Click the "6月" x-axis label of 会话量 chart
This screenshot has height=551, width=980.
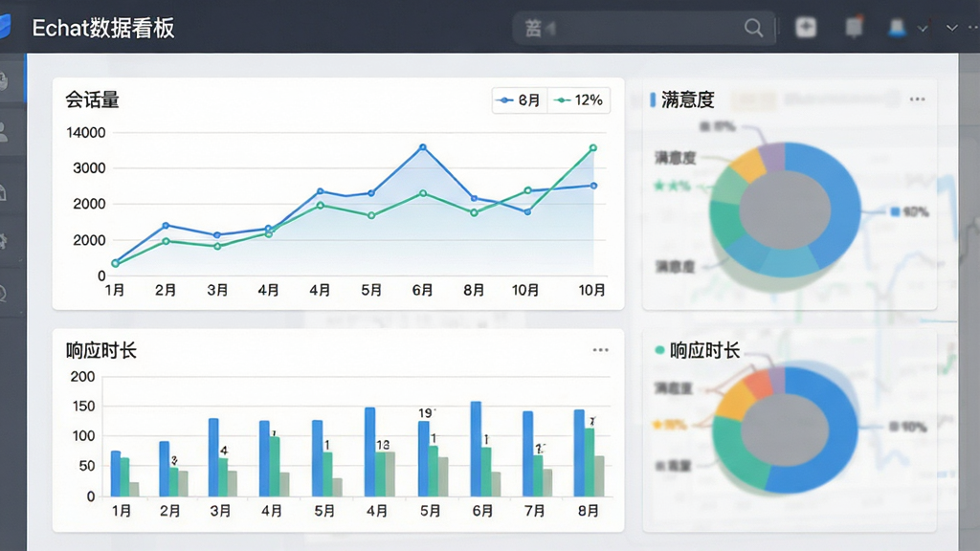coord(422,290)
